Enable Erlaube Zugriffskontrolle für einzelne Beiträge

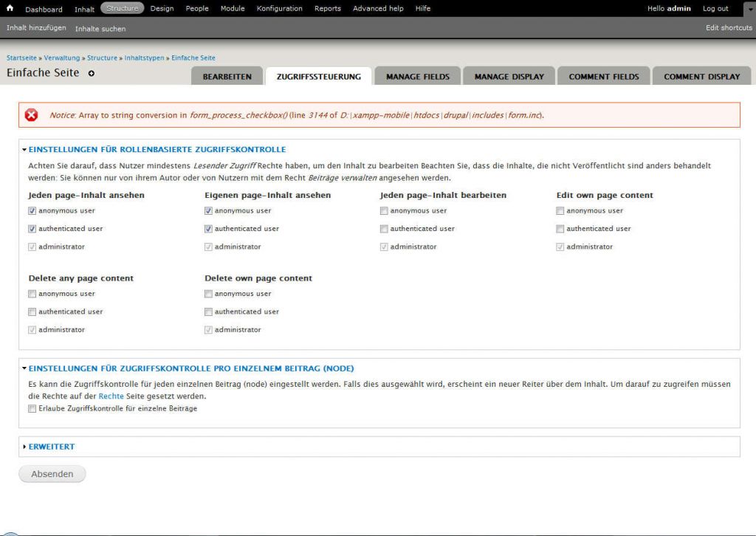tap(32, 408)
